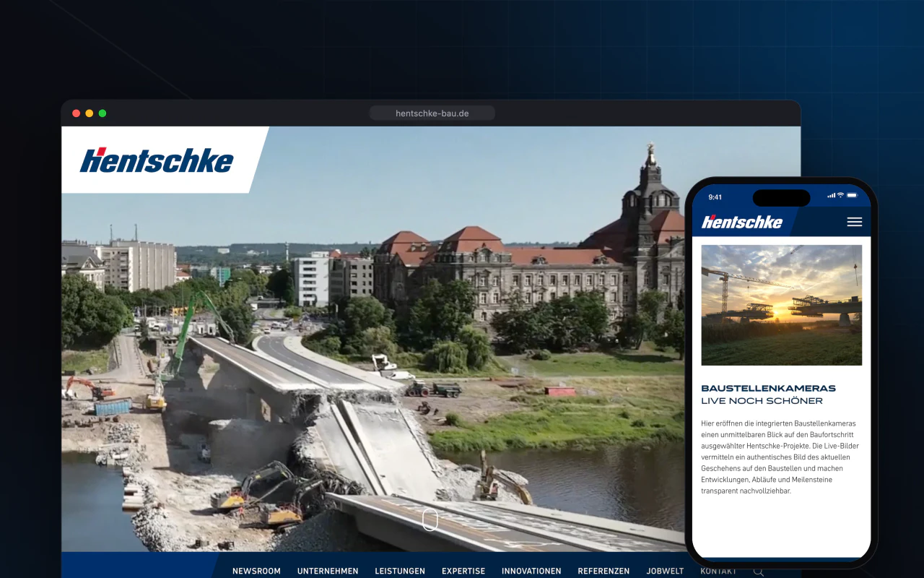Tap the 'BAUSTELLENKAMERAS' heading on the phone
This screenshot has height=578, width=924.
click(768, 388)
